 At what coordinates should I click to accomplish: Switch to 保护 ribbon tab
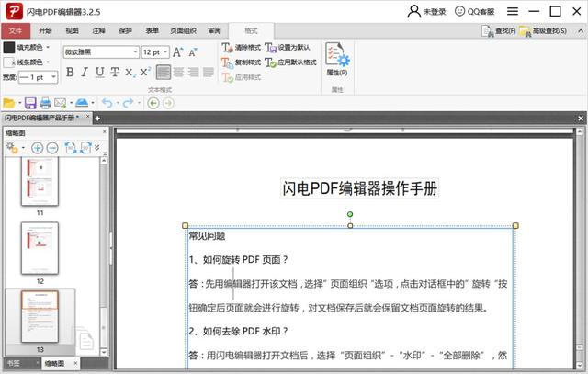125,30
